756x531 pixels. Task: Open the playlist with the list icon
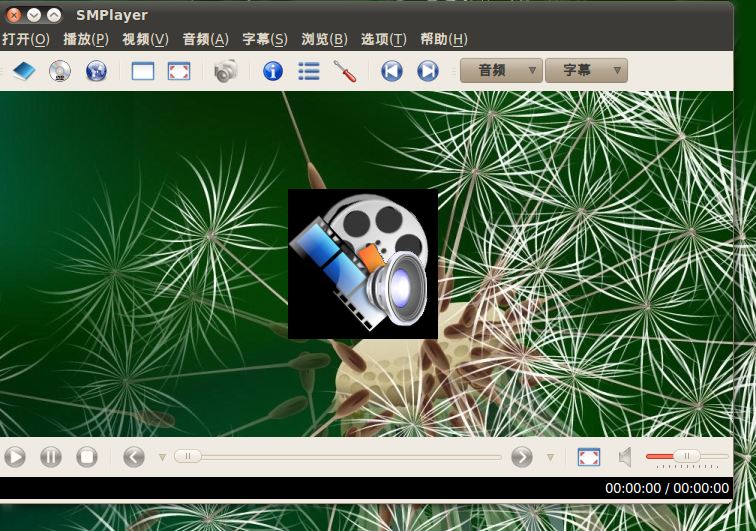tap(309, 71)
